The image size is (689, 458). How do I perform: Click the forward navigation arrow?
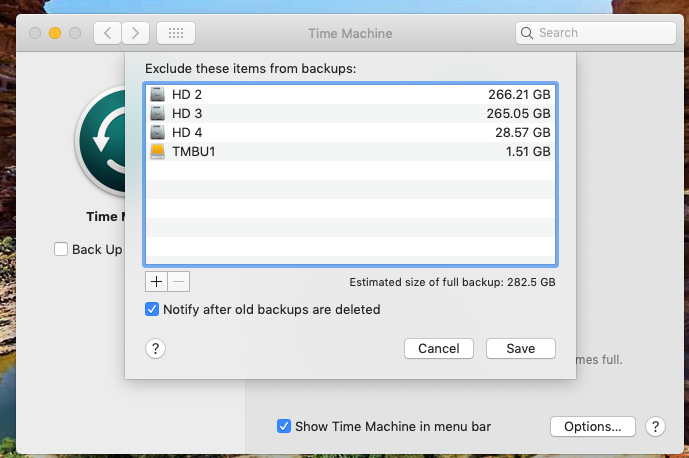point(135,33)
